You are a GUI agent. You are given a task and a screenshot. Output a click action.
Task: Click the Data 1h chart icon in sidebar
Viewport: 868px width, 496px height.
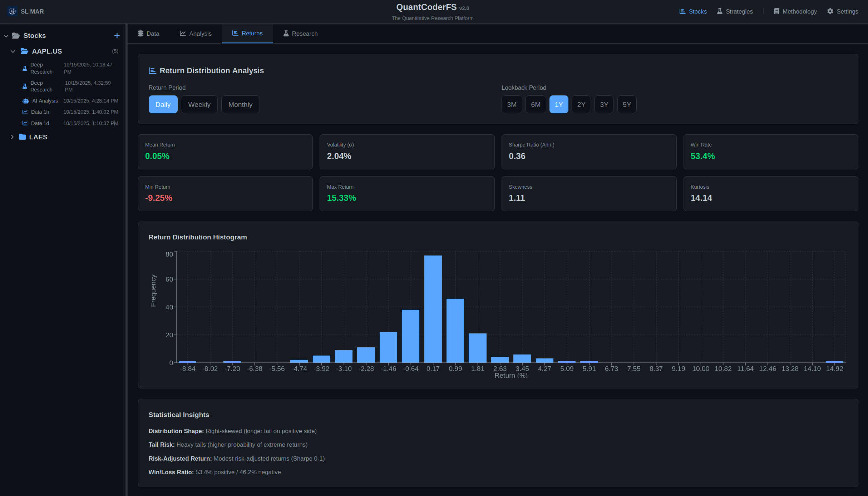point(25,111)
